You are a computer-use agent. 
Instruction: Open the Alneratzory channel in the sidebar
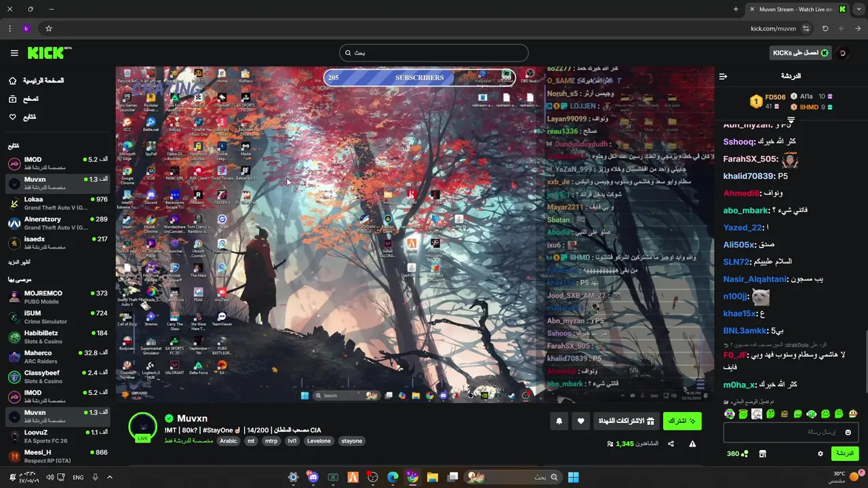click(58, 223)
